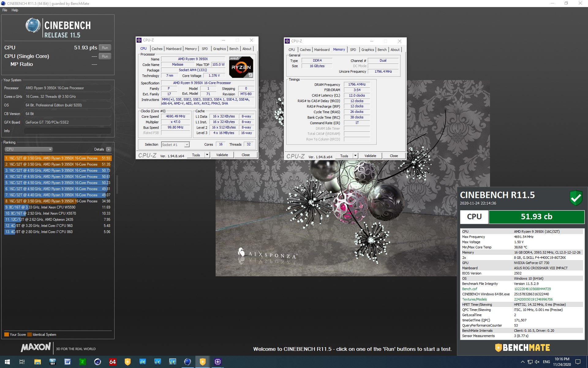Open Word from the taskbar

point(67,362)
